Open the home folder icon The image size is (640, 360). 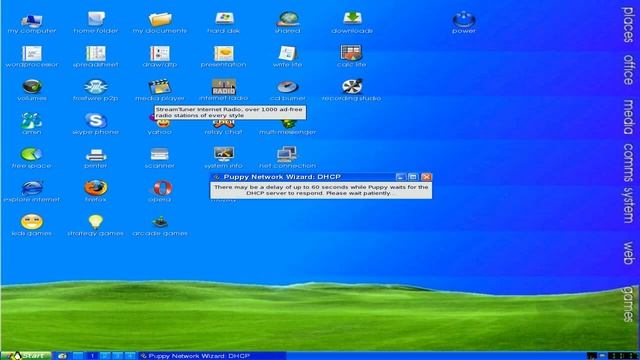click(96, 19)
